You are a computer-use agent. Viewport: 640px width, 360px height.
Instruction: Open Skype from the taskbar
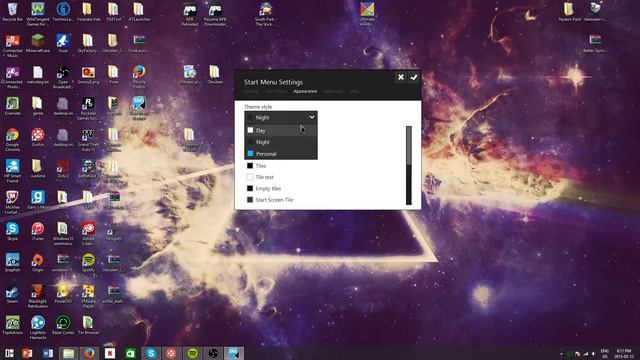tap(151, 353)
